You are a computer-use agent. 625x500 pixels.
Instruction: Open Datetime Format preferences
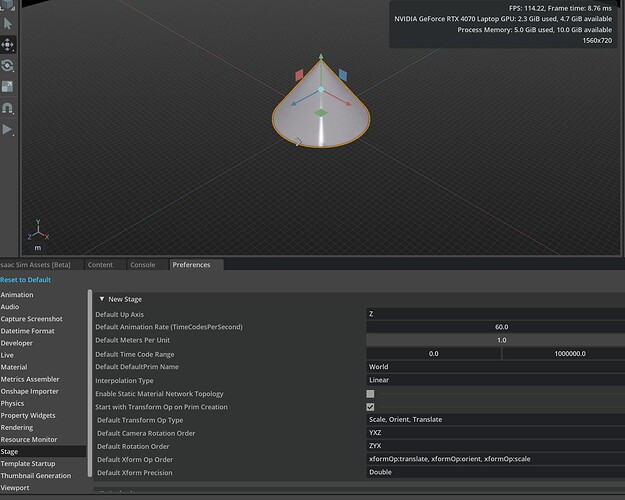pyautogui.click(x=28, y=331)
